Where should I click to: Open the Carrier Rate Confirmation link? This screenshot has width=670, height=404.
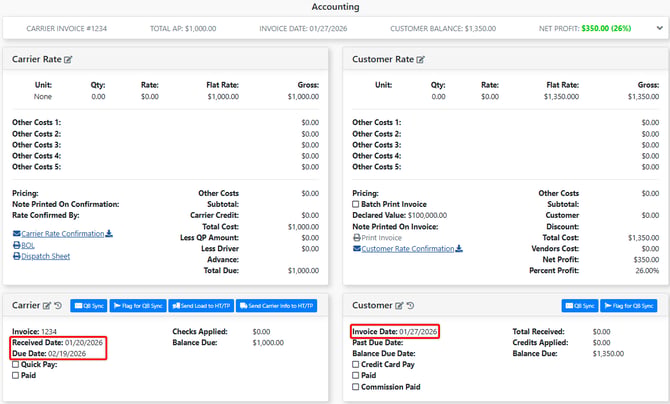coord(63,233)
